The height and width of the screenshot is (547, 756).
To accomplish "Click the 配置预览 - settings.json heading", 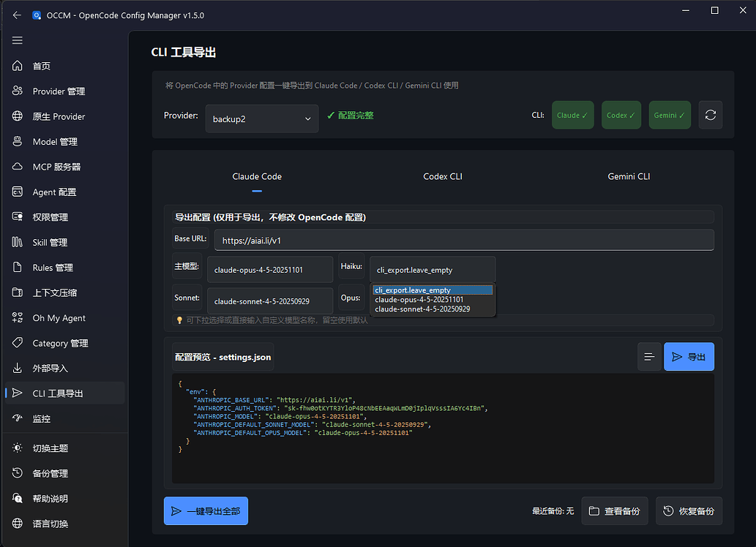I will point(222,357).
